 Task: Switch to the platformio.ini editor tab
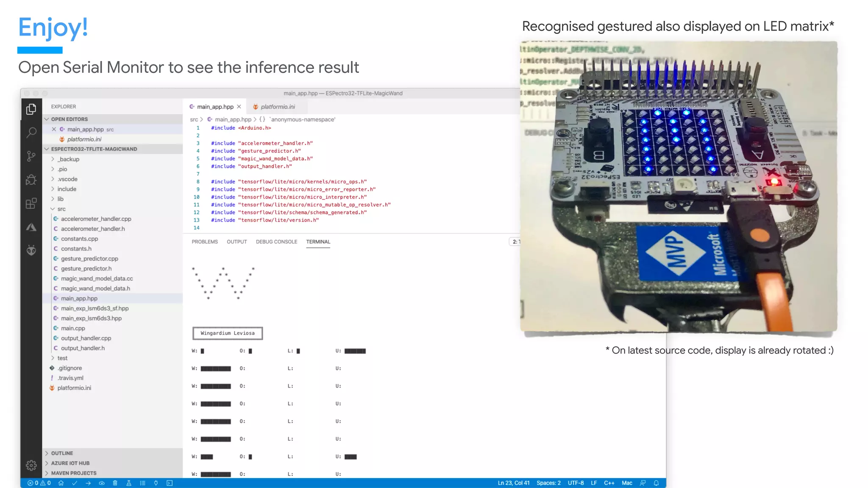(278, 107)
